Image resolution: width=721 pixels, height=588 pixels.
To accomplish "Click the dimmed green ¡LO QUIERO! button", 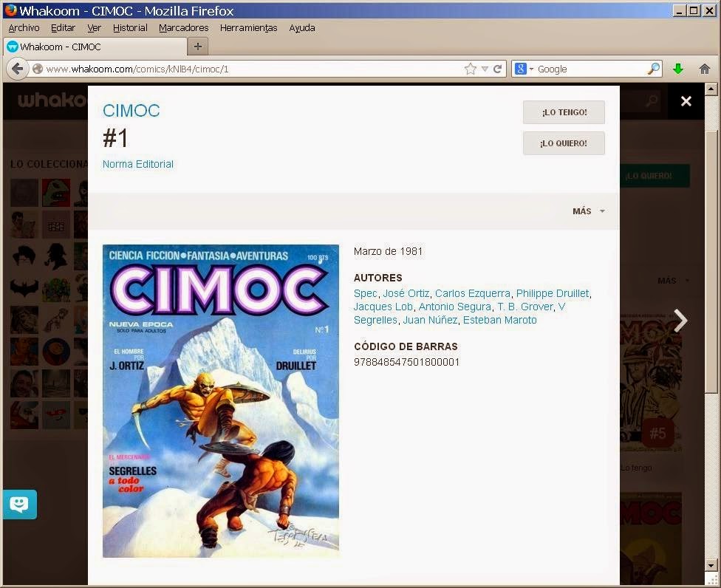I will (x=655, y=176).
